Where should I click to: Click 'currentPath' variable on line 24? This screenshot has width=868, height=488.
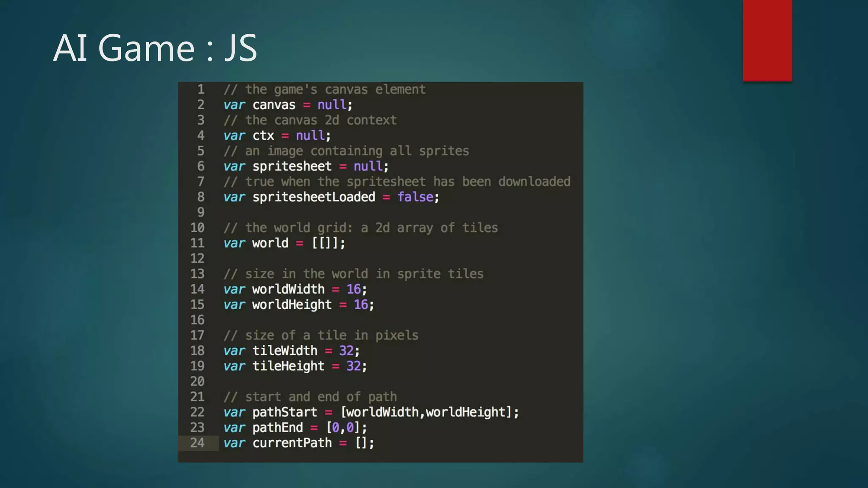(292, 443)
